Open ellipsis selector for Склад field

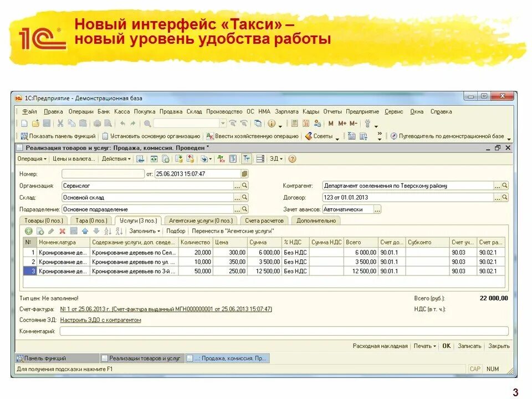(237, 197)
